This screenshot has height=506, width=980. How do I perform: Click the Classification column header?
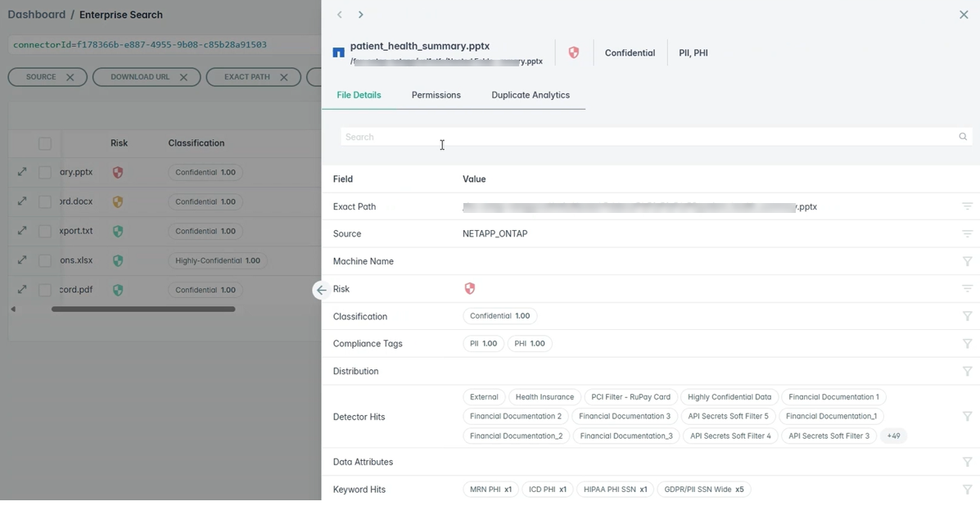196,143
